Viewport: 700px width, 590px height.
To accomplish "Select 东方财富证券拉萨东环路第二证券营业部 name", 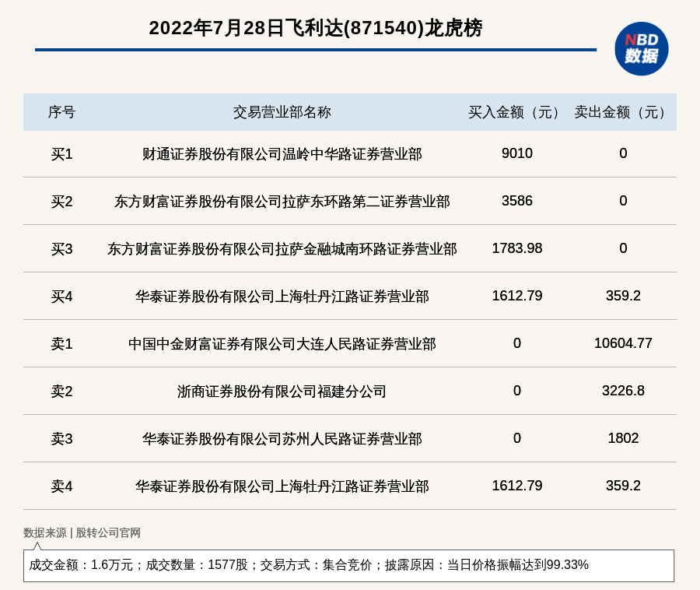I will pyautogui.click(x=282, y=202).
